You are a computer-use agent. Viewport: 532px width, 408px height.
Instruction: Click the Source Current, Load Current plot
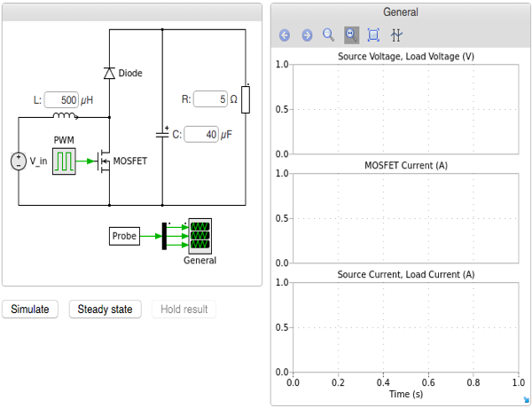pyautogui.click(x=406, y=327)
